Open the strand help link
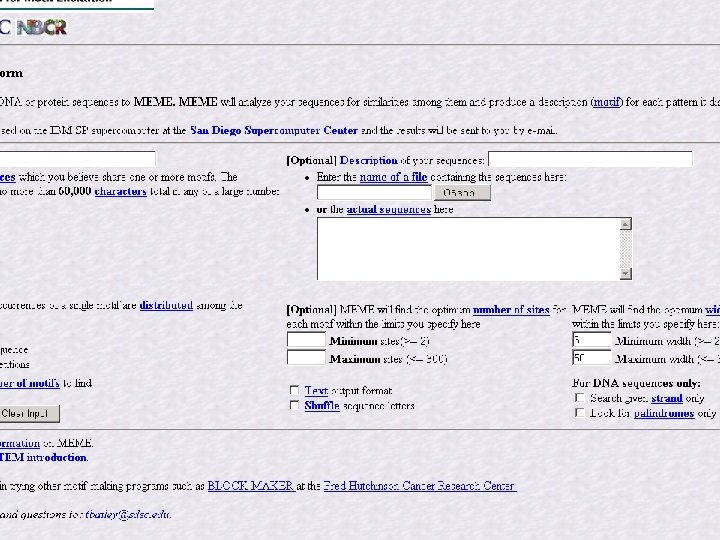720x540 pixels. (667, 398)
